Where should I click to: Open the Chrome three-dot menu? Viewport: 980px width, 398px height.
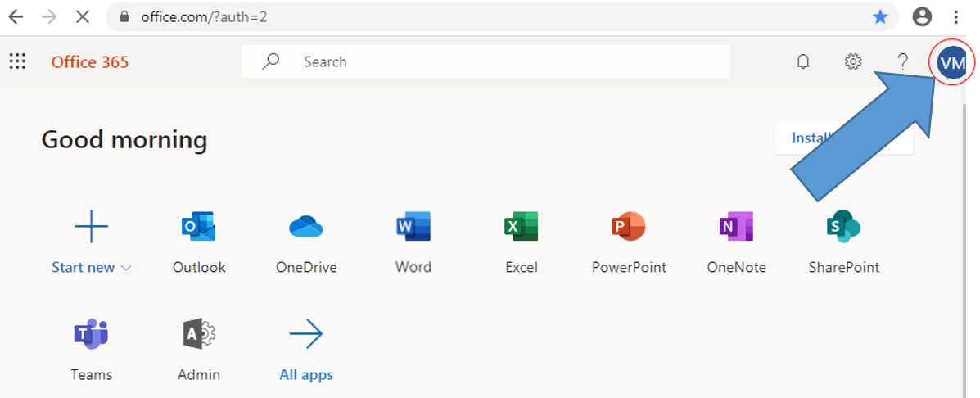pos(956,17)
